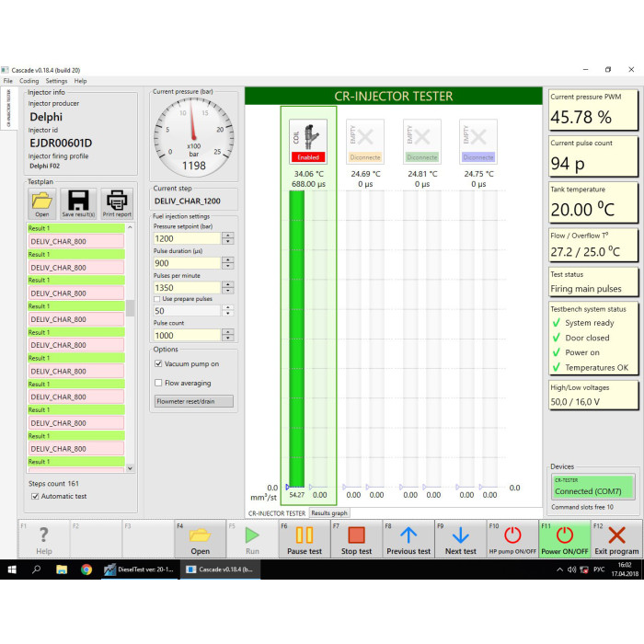This screenshot has width=644, height=644.
Task: Click the Flowmeter reset/drain button
Action: 193,401
